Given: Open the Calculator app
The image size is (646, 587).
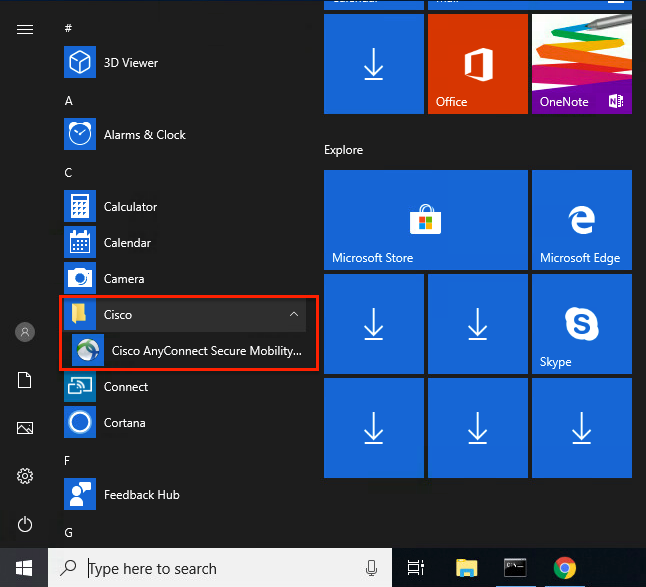Looking at the screenshot, I should [185, 206].
